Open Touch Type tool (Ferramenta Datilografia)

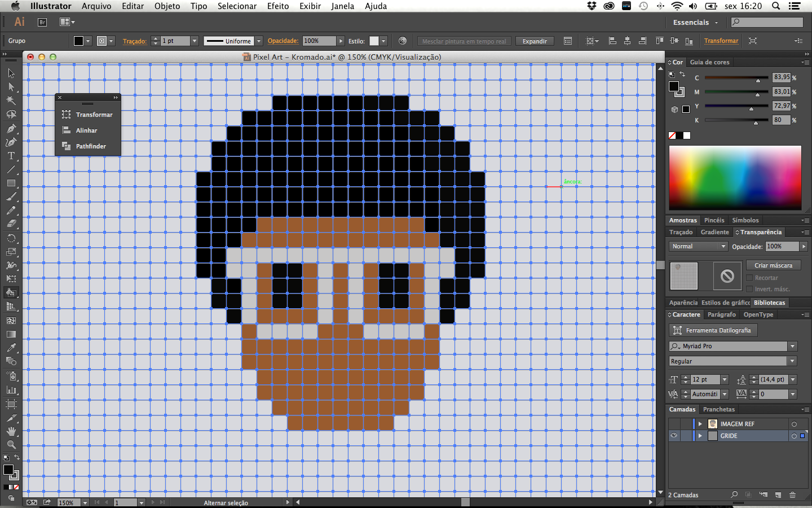coord(713,330)
